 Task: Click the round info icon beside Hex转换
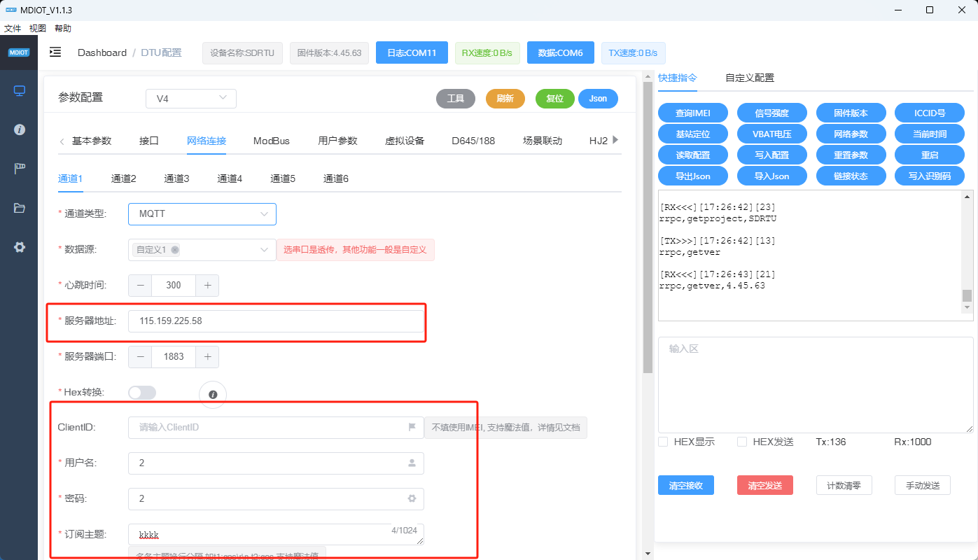coord(213,394)
